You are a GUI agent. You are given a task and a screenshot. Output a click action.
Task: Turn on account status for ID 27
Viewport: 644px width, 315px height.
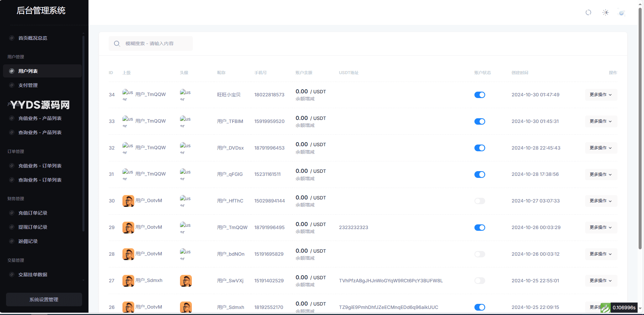point(480,281)
